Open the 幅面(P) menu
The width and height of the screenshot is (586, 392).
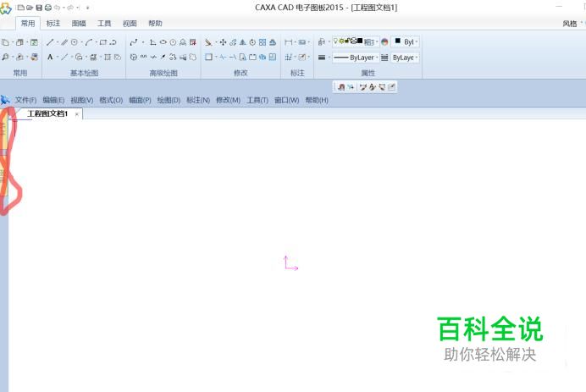point(140,100)
